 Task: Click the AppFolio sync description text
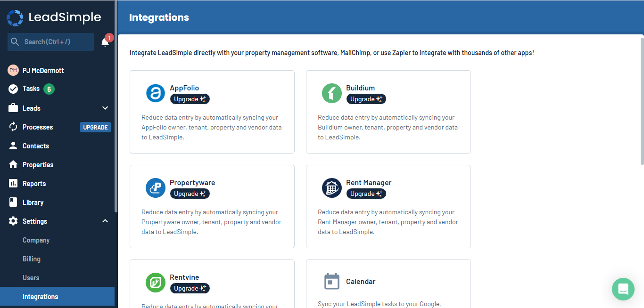coord(212,128)
